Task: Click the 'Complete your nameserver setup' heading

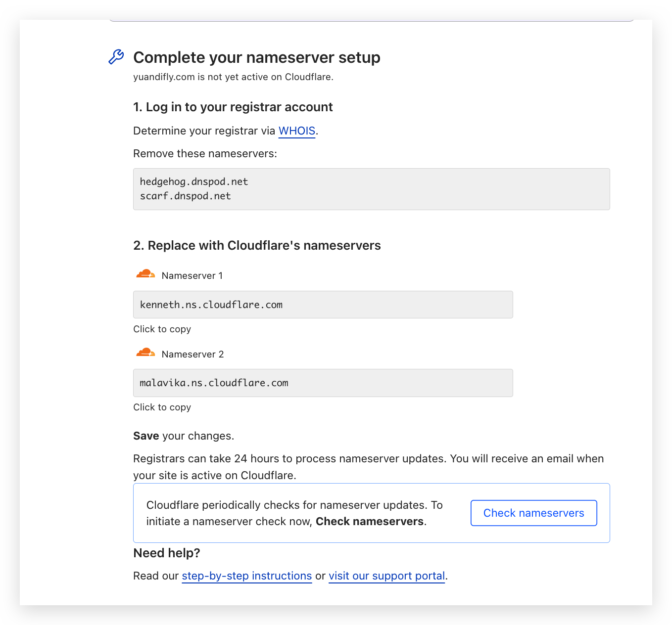Action: pyautogui.click(x=257, y=57)
